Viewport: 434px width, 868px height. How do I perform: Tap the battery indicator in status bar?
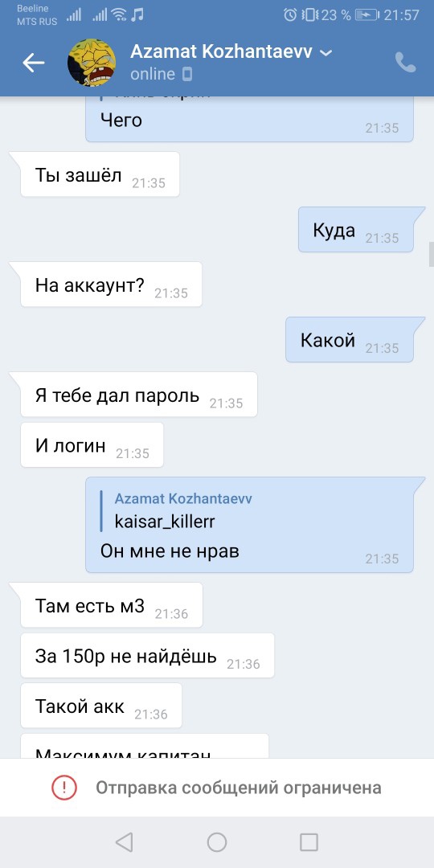coord(366,15)
